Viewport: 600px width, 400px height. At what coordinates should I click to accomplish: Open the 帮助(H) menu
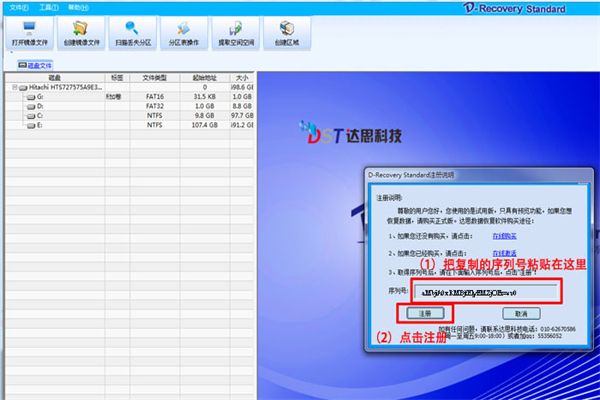78,7
